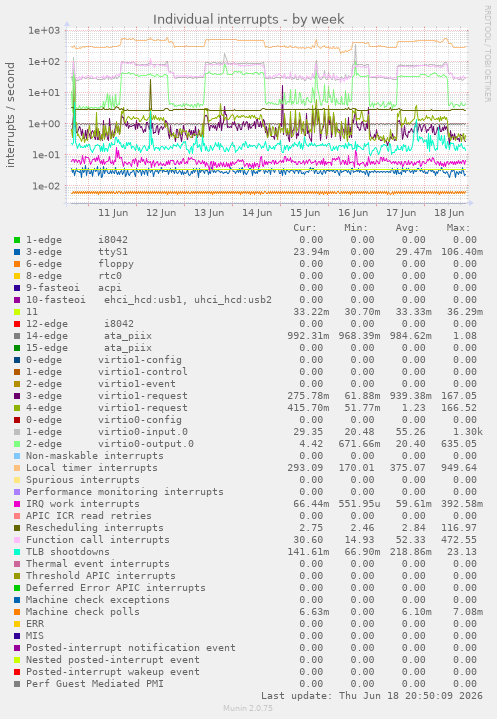The image size is (497, 719).
Task: Click the 'Perf Guest Mediated PMI' legend label
Action: pos(94,684)
